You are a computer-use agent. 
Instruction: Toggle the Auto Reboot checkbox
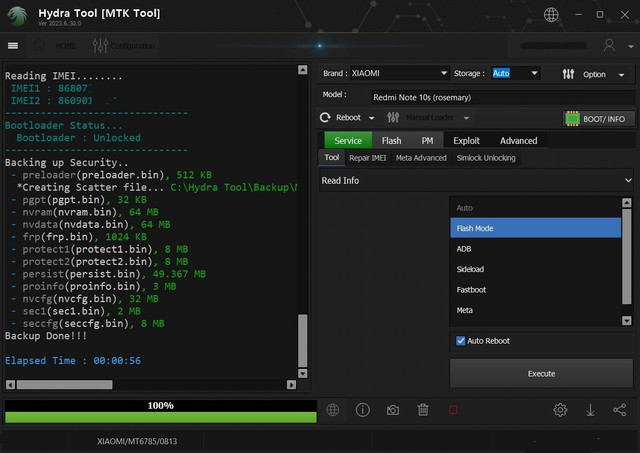(x=460, y=341)
